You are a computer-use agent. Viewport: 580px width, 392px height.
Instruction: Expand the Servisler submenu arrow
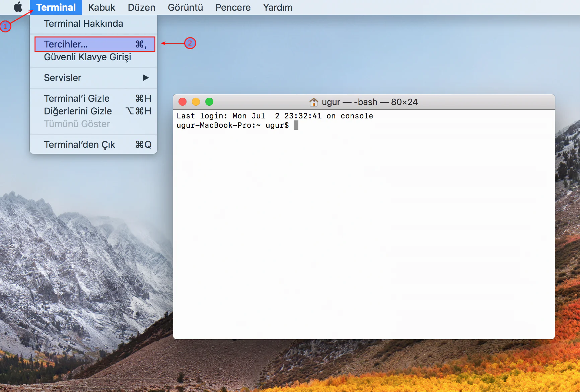click(x=145, y=78)
